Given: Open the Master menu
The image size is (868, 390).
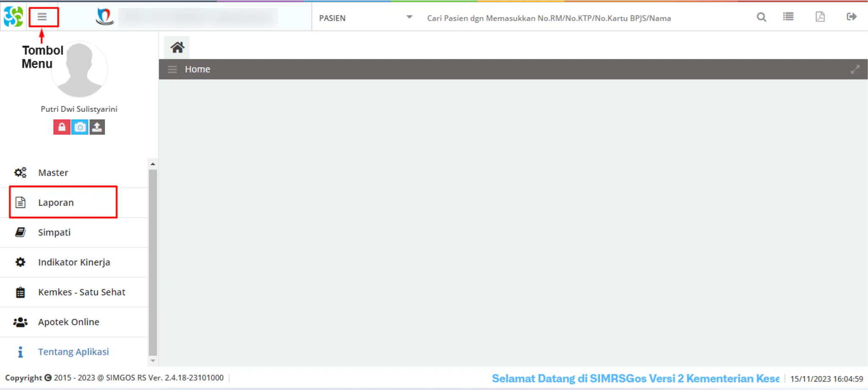Looking at the screenshot, I should [74, 173].
